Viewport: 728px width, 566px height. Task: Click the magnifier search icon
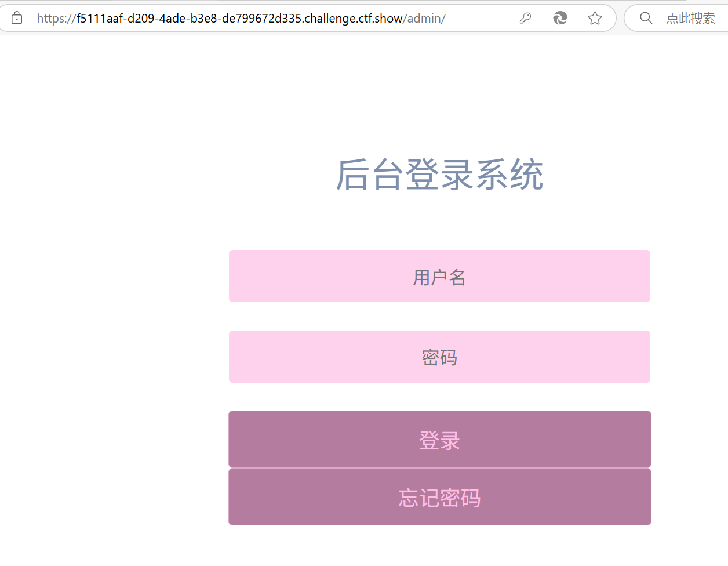(646, 18)
